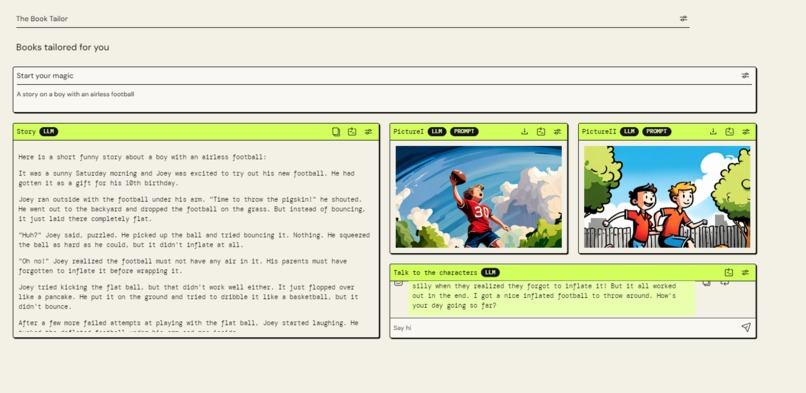Download the PictureII image
Screen dimensions: 806x393
(x=713, y=132)
